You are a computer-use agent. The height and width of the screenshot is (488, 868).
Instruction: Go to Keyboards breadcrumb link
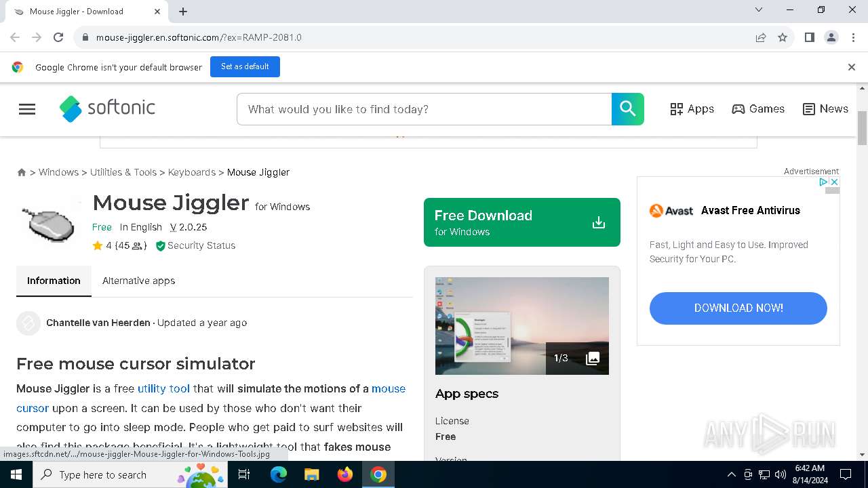(x=192, y=172)
